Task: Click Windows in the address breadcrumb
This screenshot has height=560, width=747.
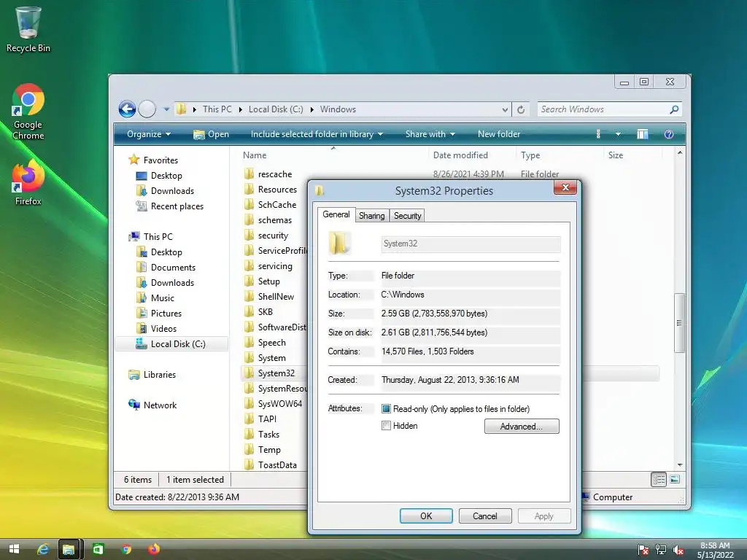Action: pos(338,109)
